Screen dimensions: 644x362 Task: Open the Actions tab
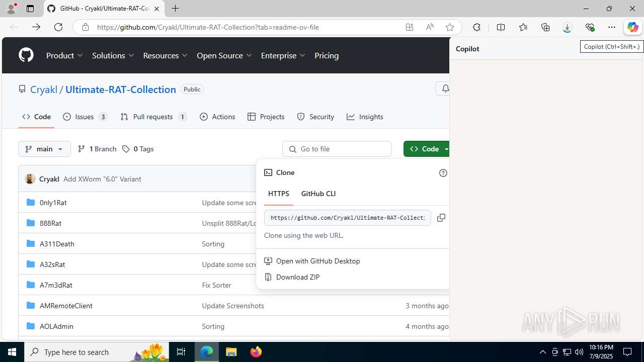pyautogui.click(x=217, y=117)
